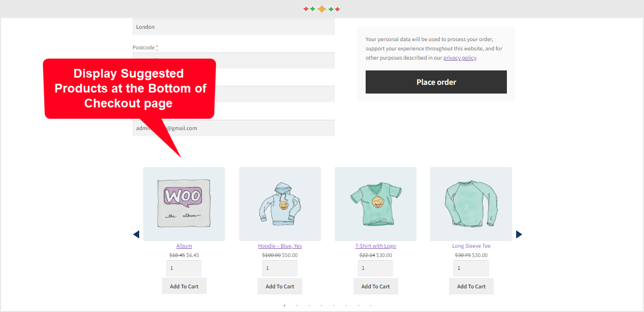Open the Long Sleeve Tee product page
Image resolution: width=644 pixels, height=312 pixels.
[471, 246]
